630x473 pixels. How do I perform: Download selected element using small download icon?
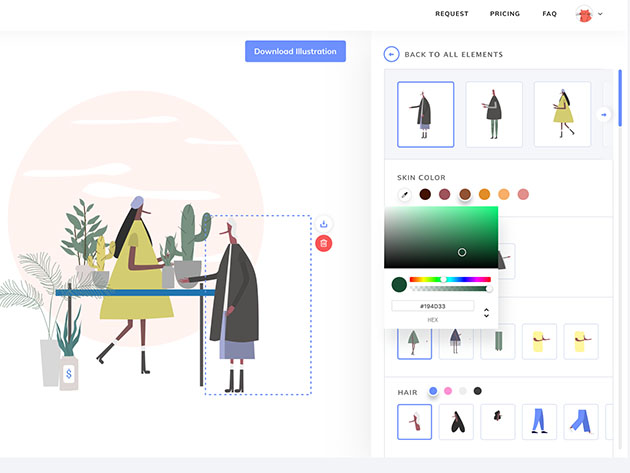point(324,224)
